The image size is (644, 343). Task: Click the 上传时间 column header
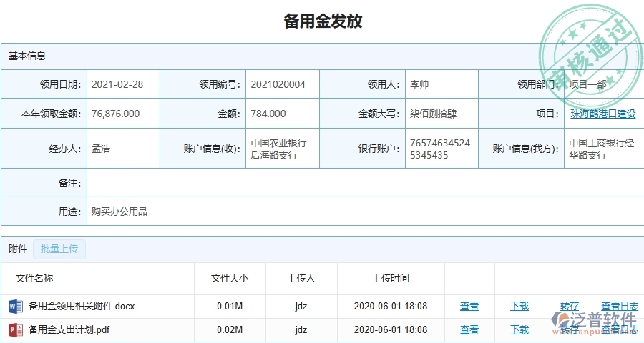pos(391,279)
